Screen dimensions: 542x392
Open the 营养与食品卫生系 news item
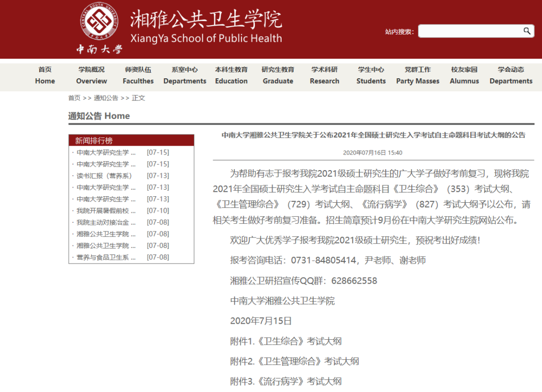pos(106,257)
